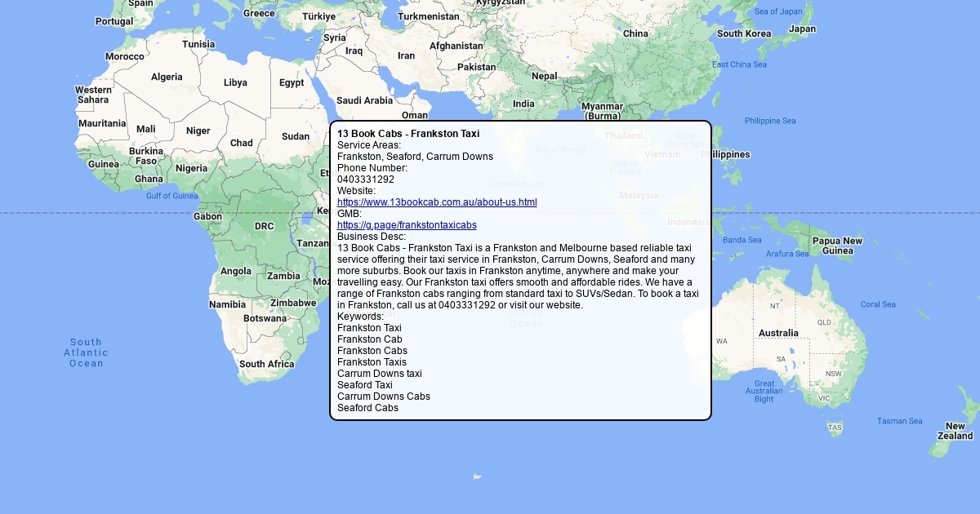Click the small white island below the info box
Image resolution: width=980 pixels, height=514 pixels.
(477, 476)
